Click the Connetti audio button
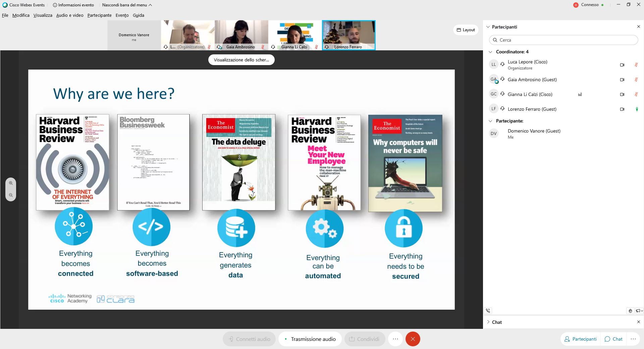 [249, 339]
